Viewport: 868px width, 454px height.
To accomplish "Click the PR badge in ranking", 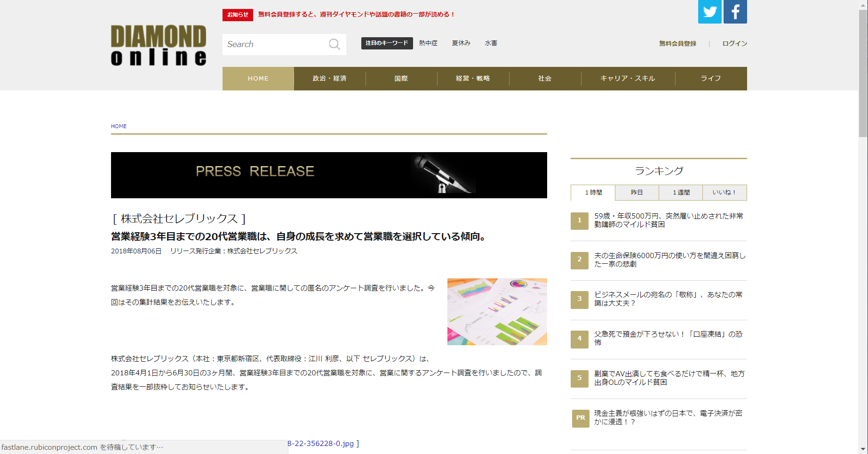I will pos(581,418).
